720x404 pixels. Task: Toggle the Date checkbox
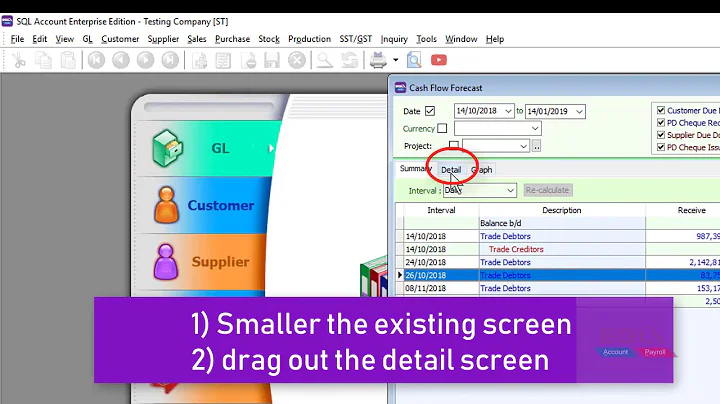coord(430,111)
